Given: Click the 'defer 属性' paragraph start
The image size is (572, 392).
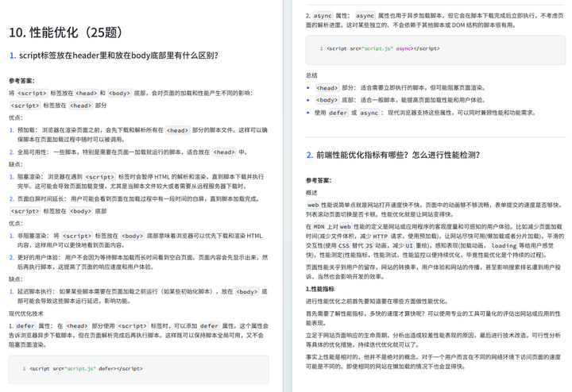Looking at the screenshot, I should click(x=138, y=335).
